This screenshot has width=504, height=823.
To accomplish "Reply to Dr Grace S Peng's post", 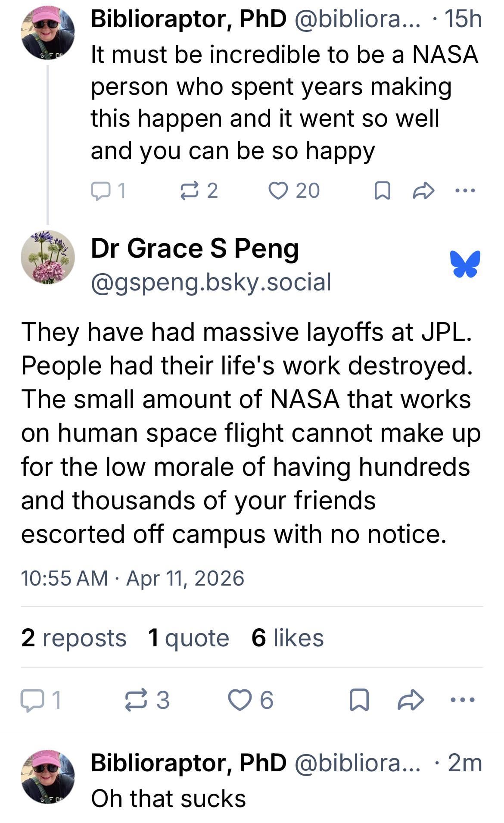I will pos(31,700).
